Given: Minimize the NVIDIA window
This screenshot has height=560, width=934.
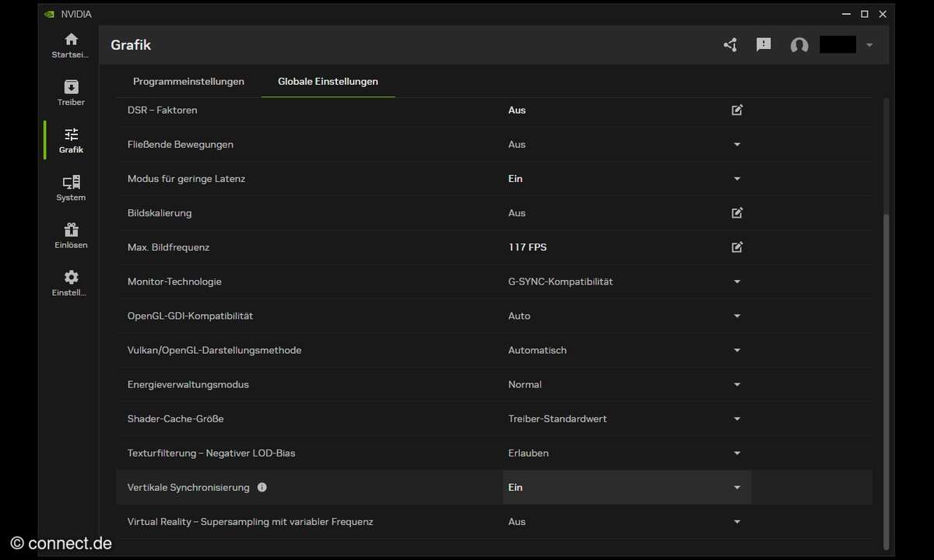Looking at the screenshot, I should pyautogui.click(x=846, y=14).
